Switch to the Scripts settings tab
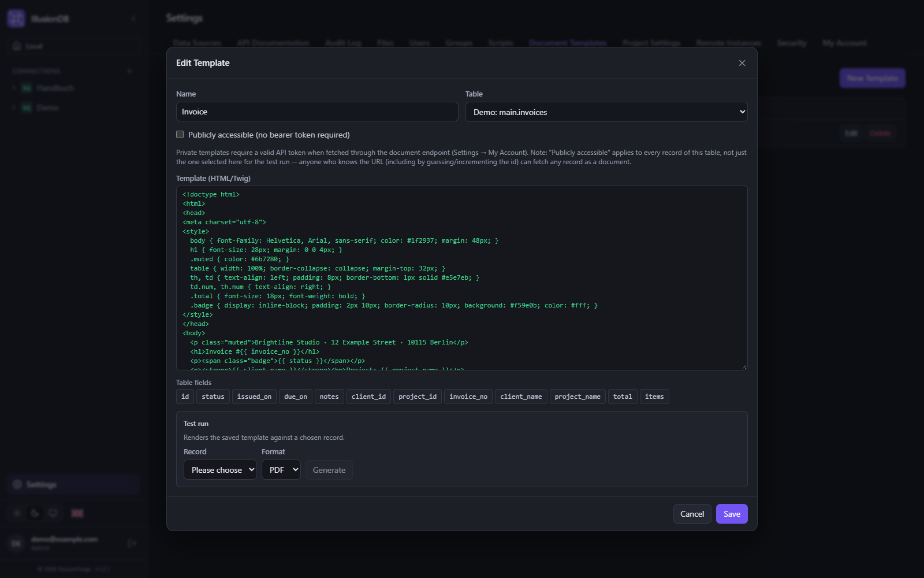 tap(501, 43)
